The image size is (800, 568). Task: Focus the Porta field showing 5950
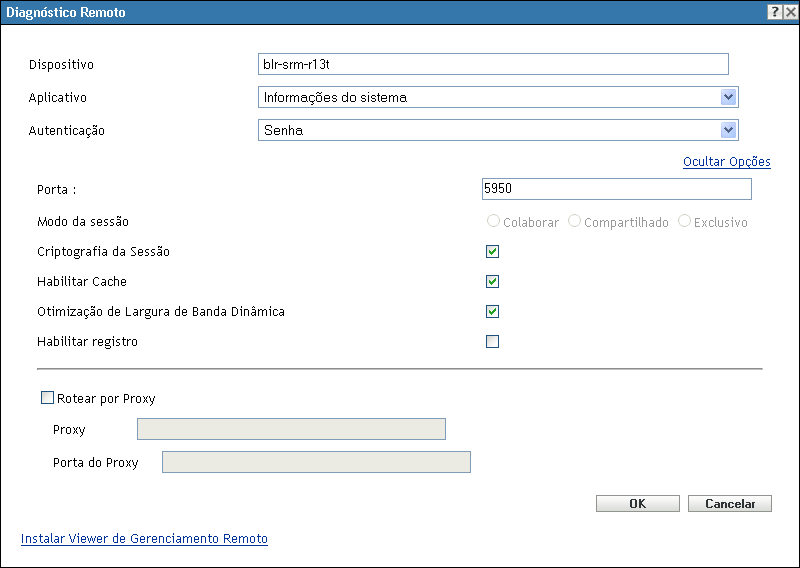click(x=616, y=189)
